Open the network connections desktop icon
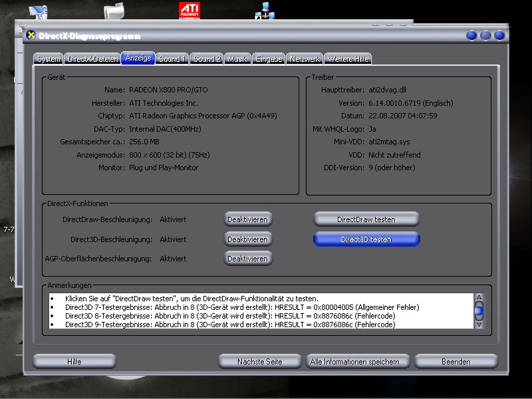This screenshot has height=399, width=532. click(265, 11)
